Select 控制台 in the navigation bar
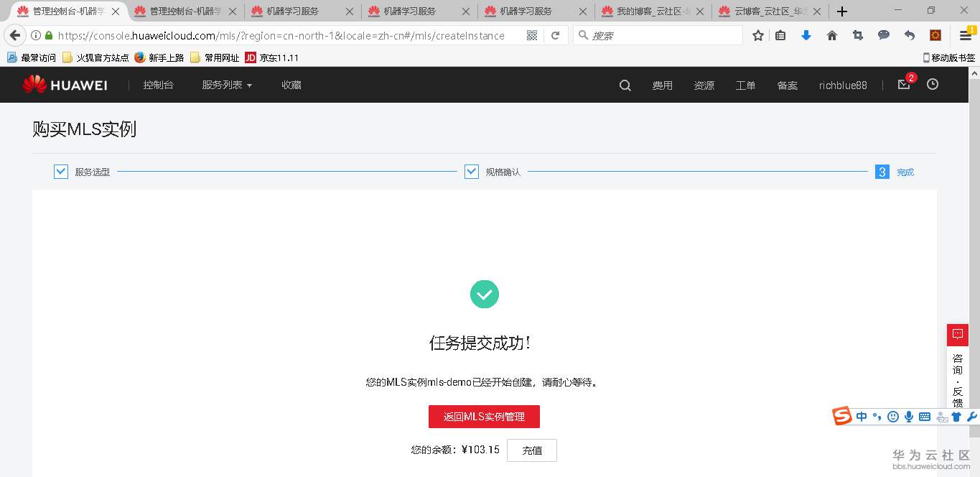 click(158, 85)
